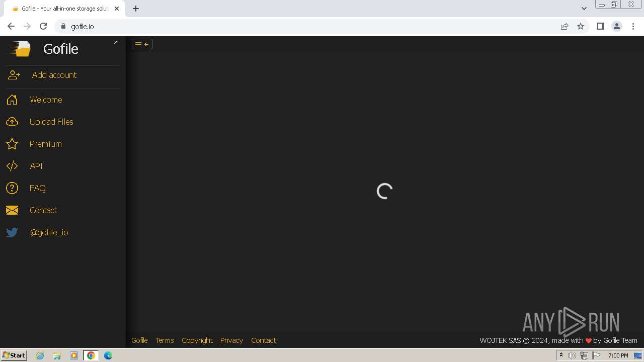The image size is (644, 362).
Task: Click the Upload Files cloud icon
Action: click(12, 122)
